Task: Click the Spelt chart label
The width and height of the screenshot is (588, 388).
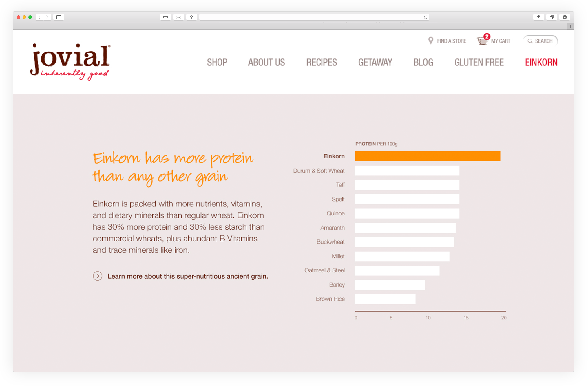Action: [x=338, y=199]
